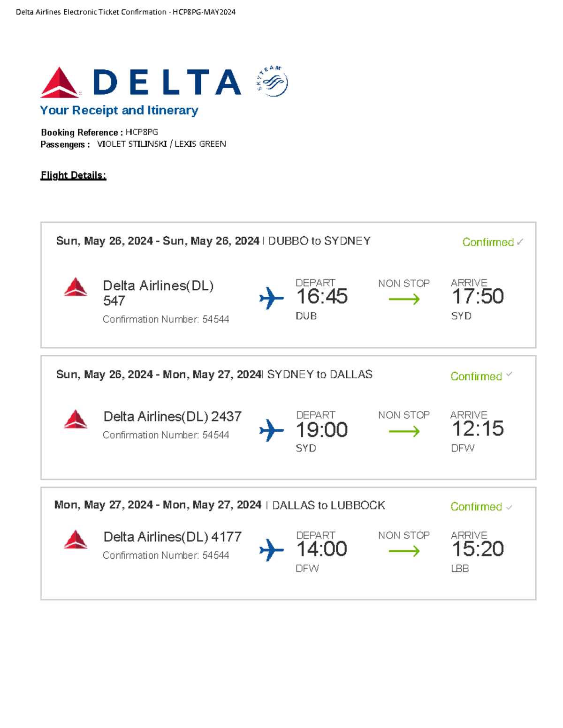563x728 pixels.
Task: Click blue airplane icon for 16:45 departure
Action: coord(272,298)
